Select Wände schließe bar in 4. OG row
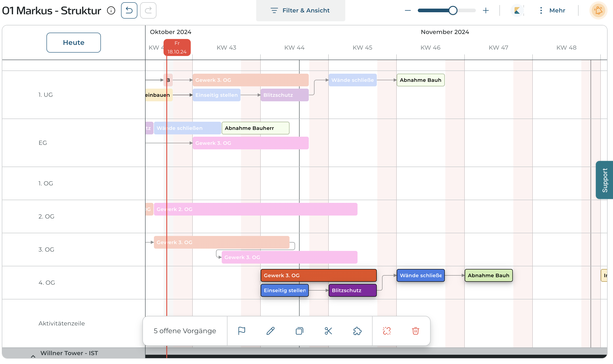 click(421, 275)
